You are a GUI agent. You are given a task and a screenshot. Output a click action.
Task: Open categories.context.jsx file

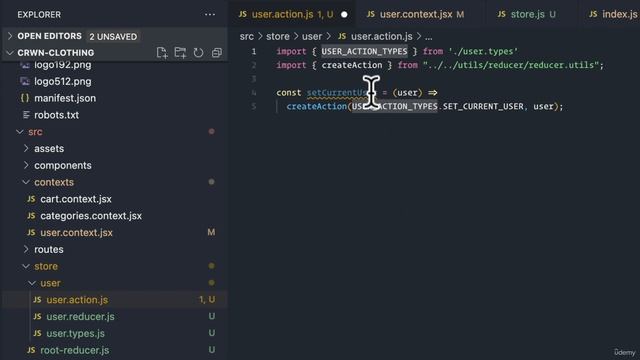(91, 216)
